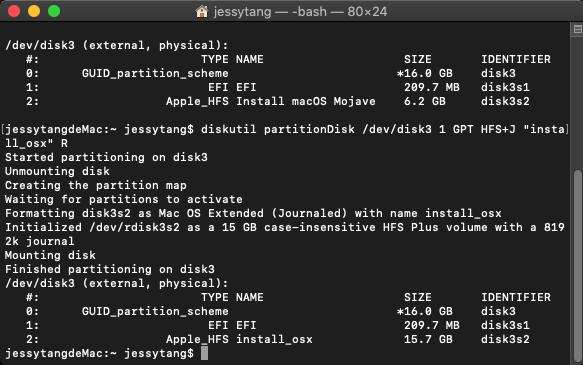583x365 pixels.
Task: Click the "15.7 GB" size value
Action: tap(428, 339)
